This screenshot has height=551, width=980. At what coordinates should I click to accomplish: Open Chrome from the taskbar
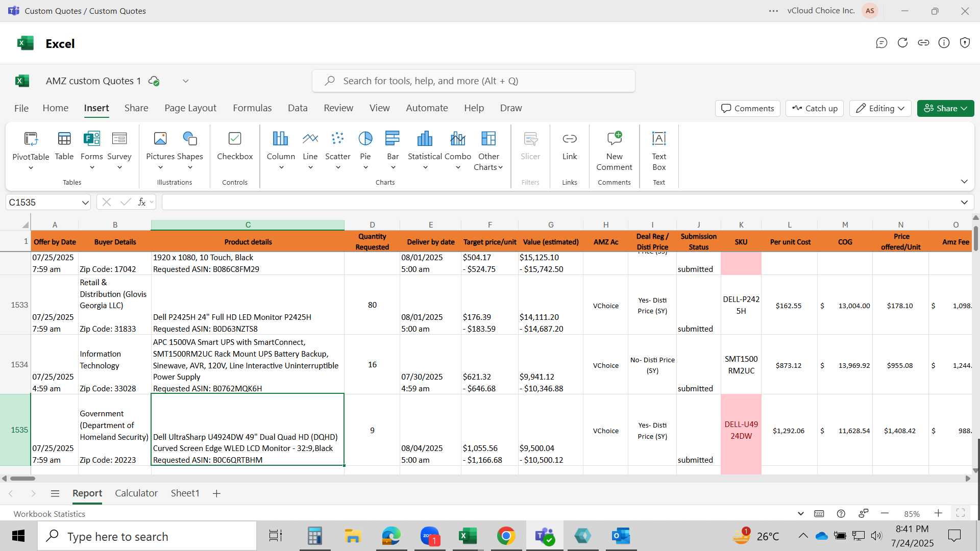(x=506, y=536)
